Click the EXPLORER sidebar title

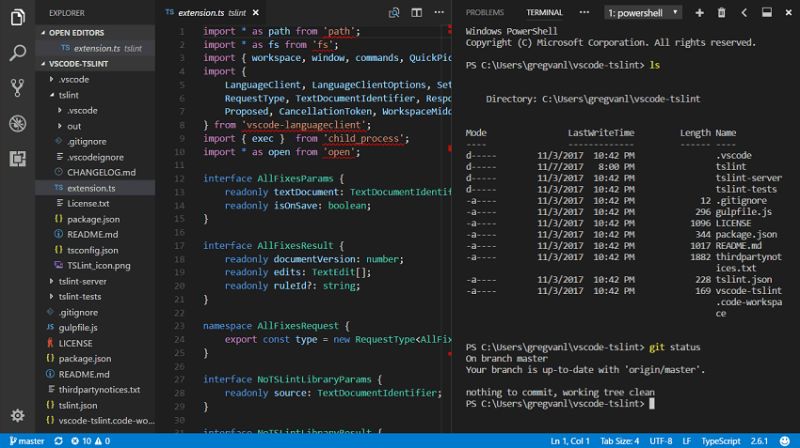(67, 13)
